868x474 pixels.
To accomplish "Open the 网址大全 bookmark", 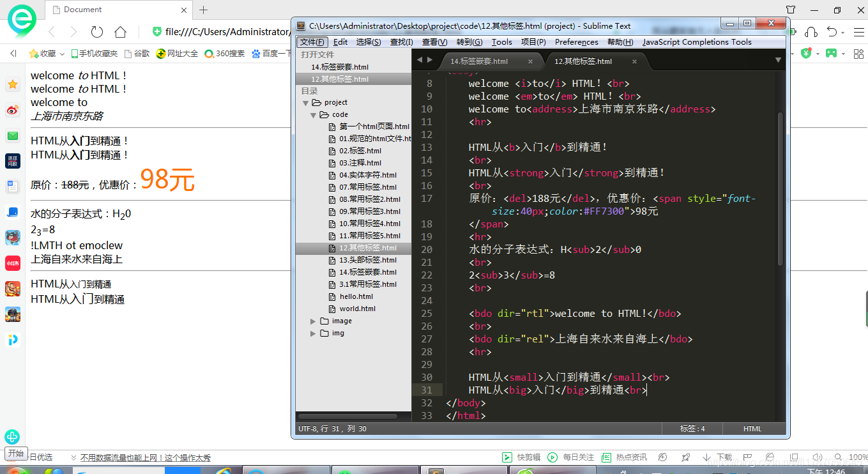I will [x=177, y=54].
